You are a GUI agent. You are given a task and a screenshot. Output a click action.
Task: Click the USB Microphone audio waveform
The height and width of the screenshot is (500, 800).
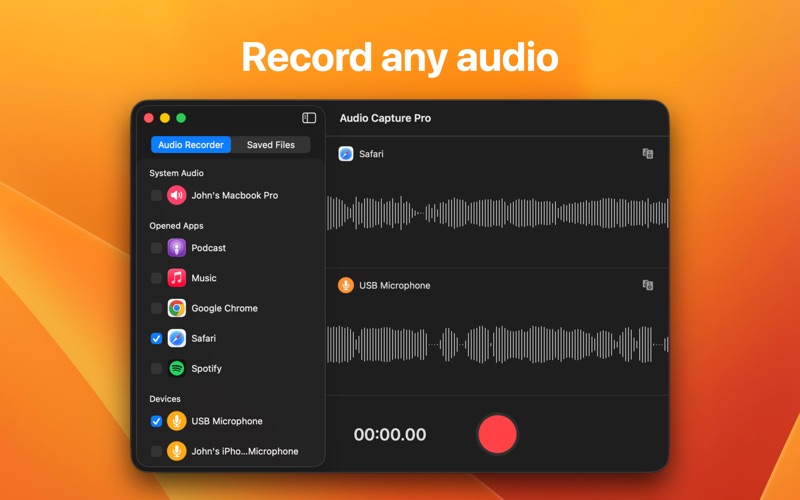click(497, 344)
